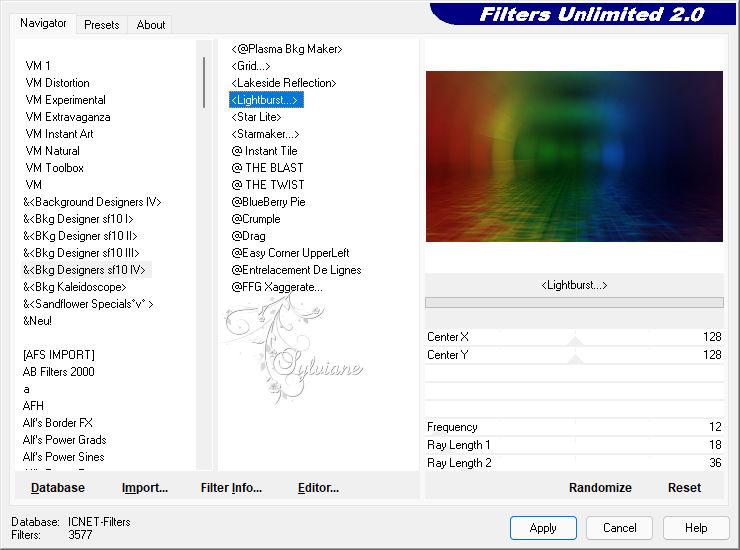Click the Apply button
The width and height of the screenshot is (740, 550).
coord(543,528)
